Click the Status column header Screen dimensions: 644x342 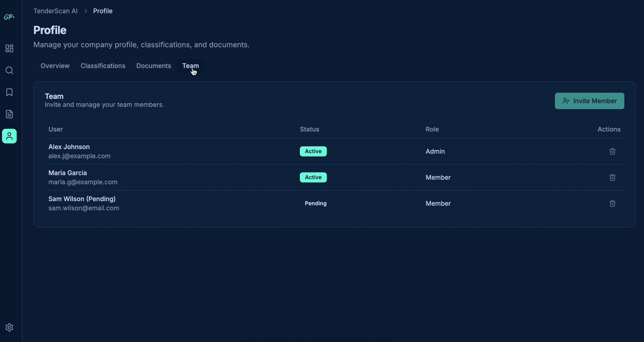[x=309, y=129]
